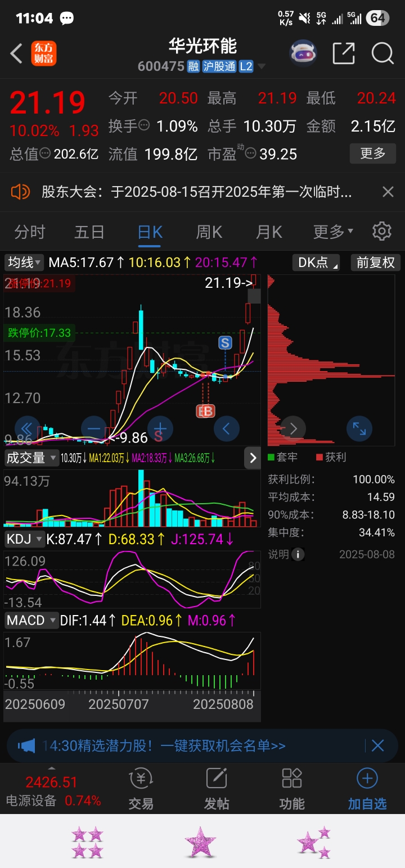Open the 东方财富 logo icon
The image size is (405, 868).
[x=43, y=53]
